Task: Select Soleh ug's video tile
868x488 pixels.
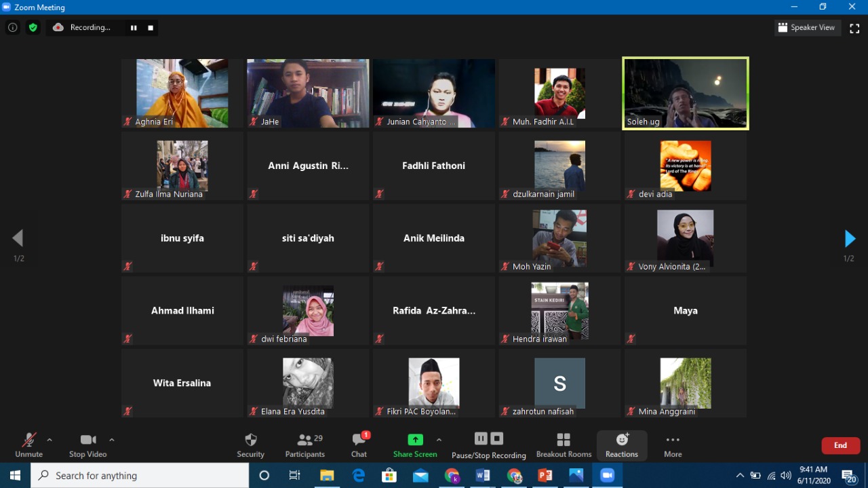Action: click(x=686, y=93)
